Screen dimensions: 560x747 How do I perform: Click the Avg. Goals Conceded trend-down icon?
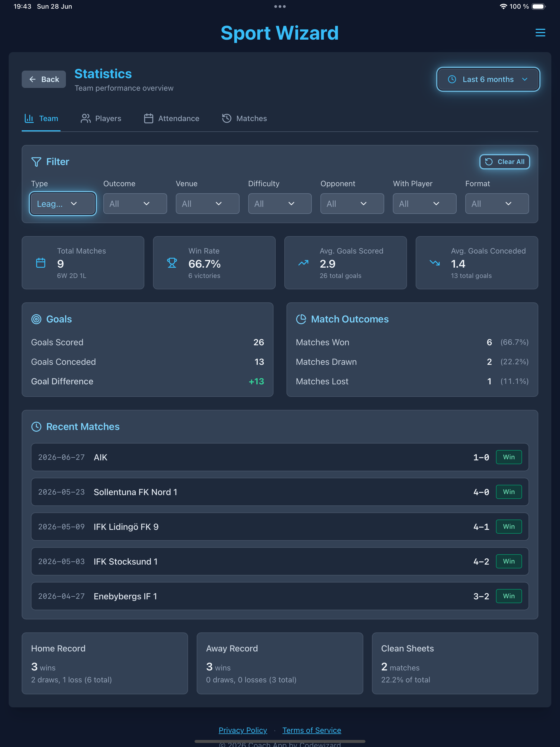pos(434,263)
